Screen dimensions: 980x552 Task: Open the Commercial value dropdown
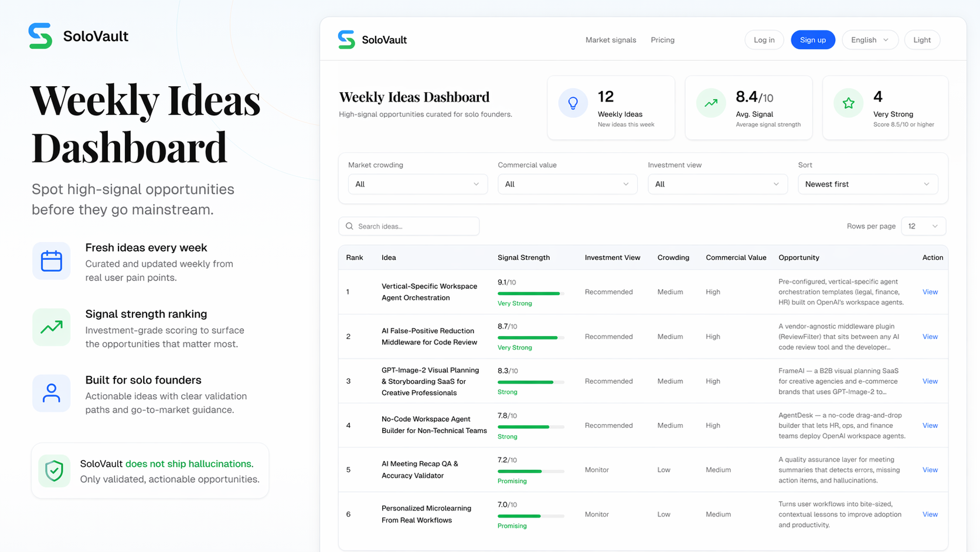tap(567, 184)
